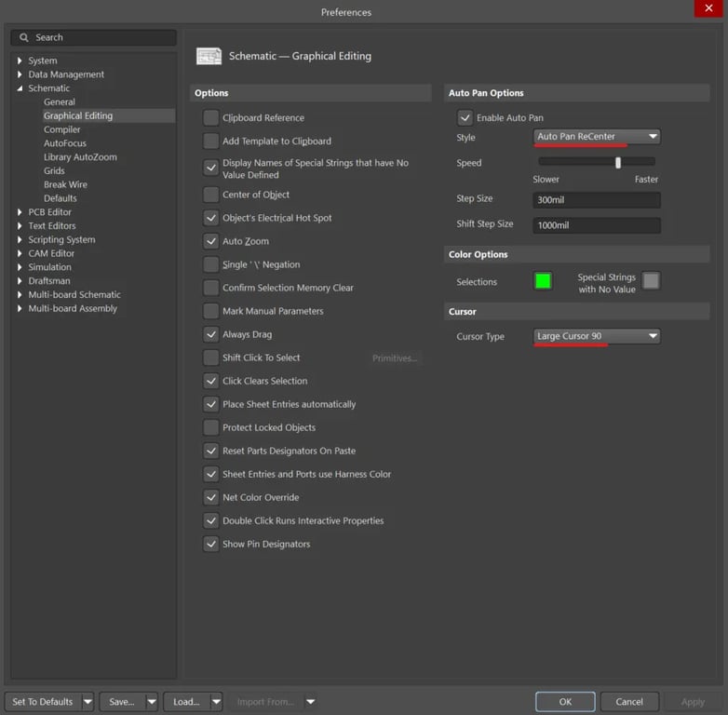Uncheck the Always Drag option
Image resolution: width=728 pixels, height=715 pixels.
coord(210,334)
